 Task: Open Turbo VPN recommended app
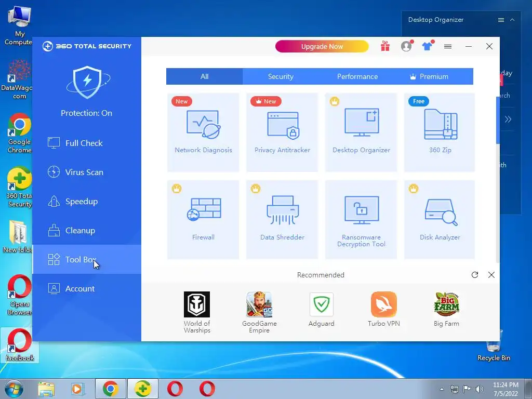click(x=384, y=310)
